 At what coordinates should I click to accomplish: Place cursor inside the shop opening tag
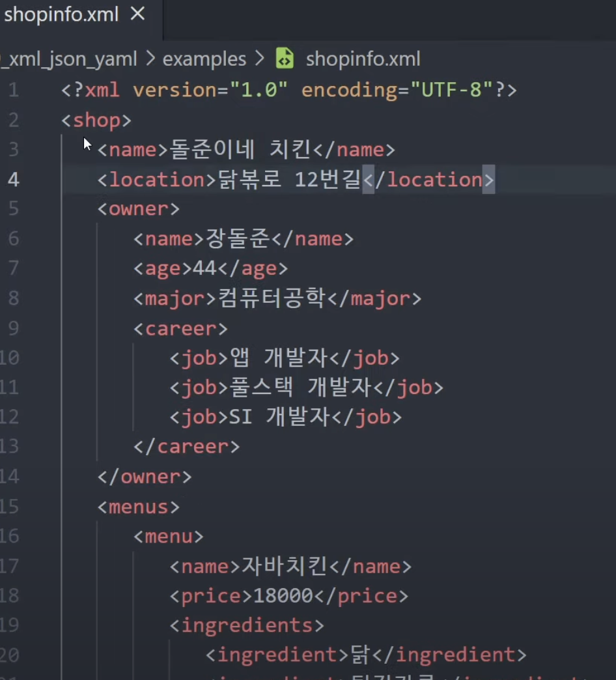coord(98,120)
